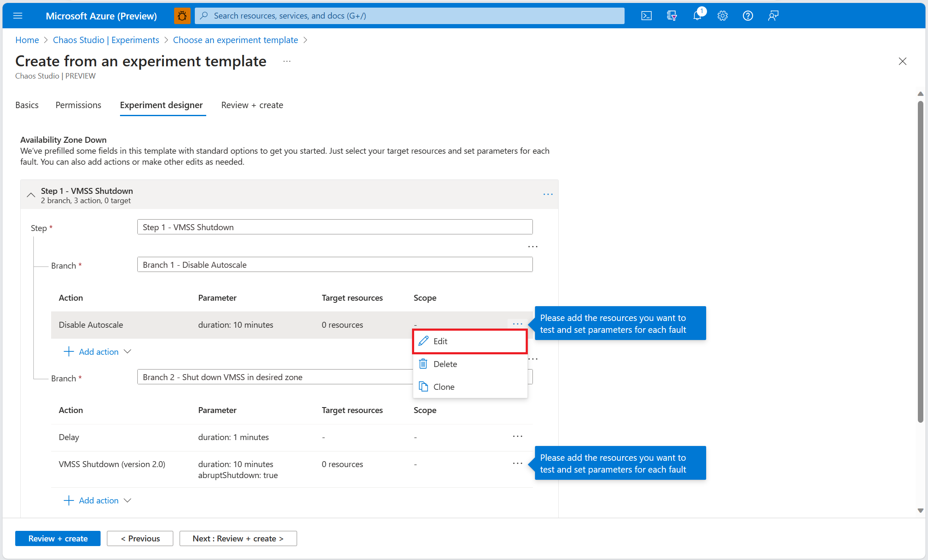Open the directory and subscription filter
Viewport: 928px width, 560px height.
pyautogui.click(x=671, y=16)
